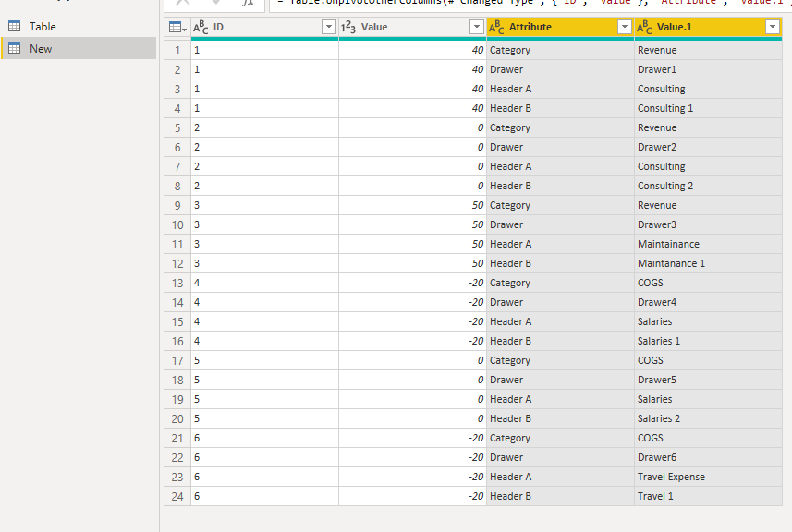The width and height of the screenshot is (792, 532).
Task: Click the Drawer3 cell
Action: pos(708,224)
